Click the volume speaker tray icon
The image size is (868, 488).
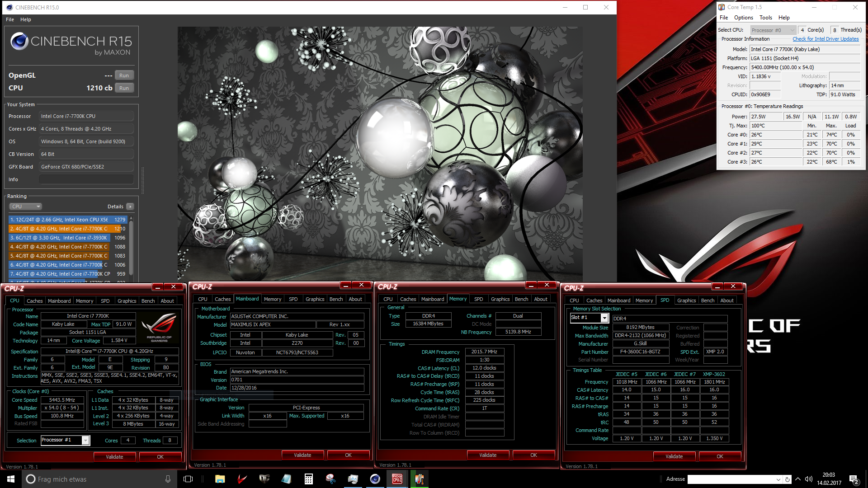809,479
